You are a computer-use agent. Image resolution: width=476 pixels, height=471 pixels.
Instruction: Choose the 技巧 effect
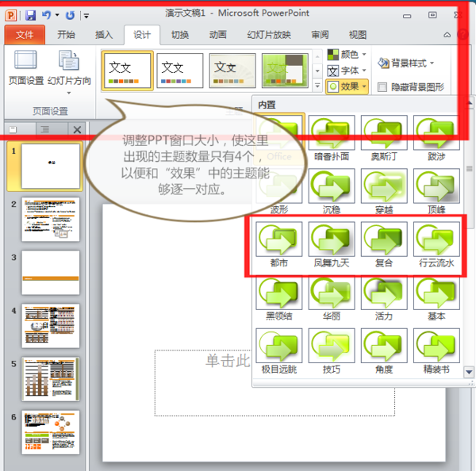point(332,351)
